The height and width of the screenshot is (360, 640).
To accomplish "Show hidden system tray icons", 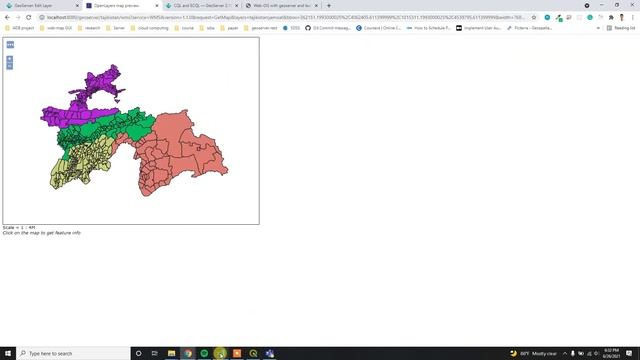I will pyautogui.click(x=565, y=353).
